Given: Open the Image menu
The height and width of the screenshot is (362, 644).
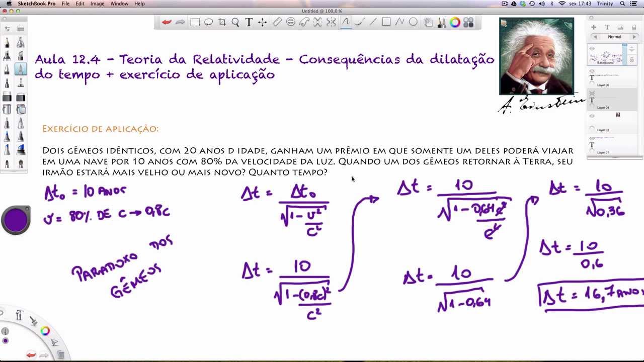Looking at the screenshot, I should tap(97, 4).
